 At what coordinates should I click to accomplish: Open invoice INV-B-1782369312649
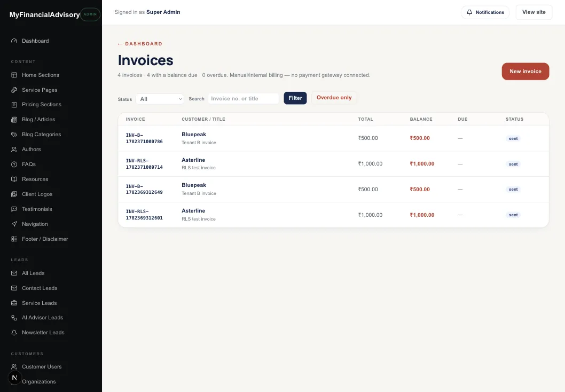tap(144, 189)
